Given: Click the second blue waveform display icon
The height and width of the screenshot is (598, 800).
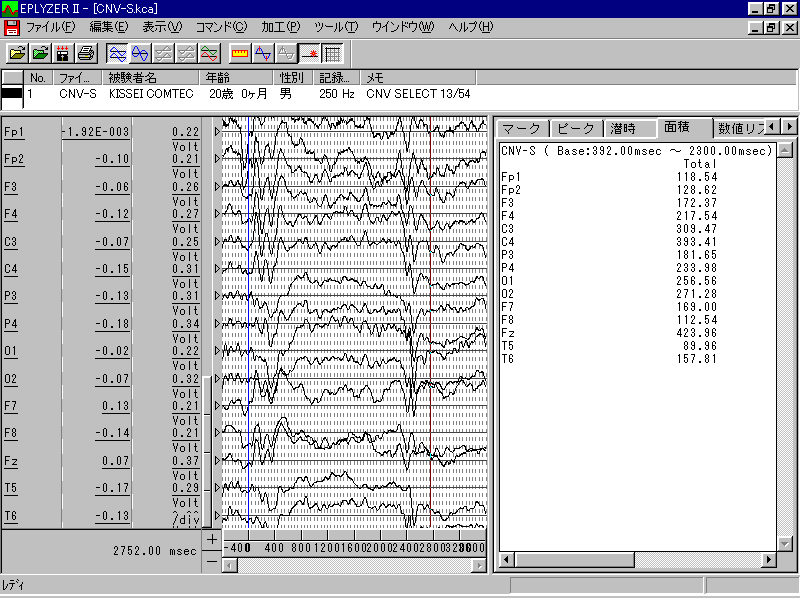Looking at the screenshot, I should tap(141, 53).
